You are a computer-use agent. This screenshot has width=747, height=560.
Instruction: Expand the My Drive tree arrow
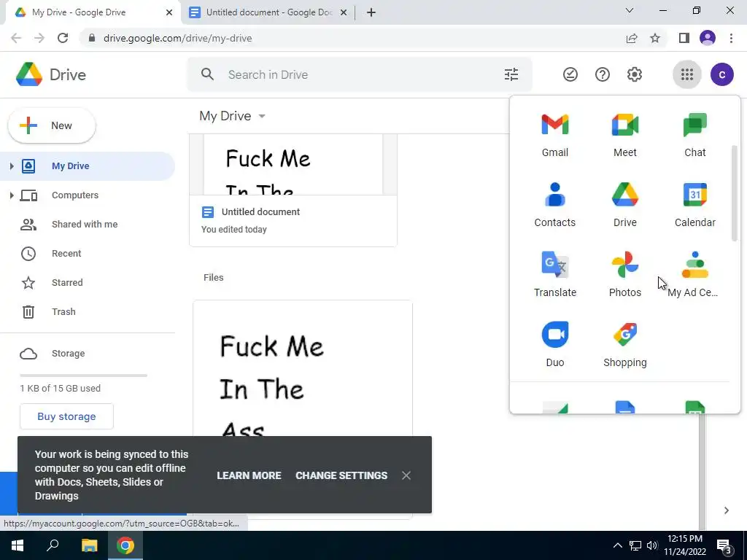12,166
